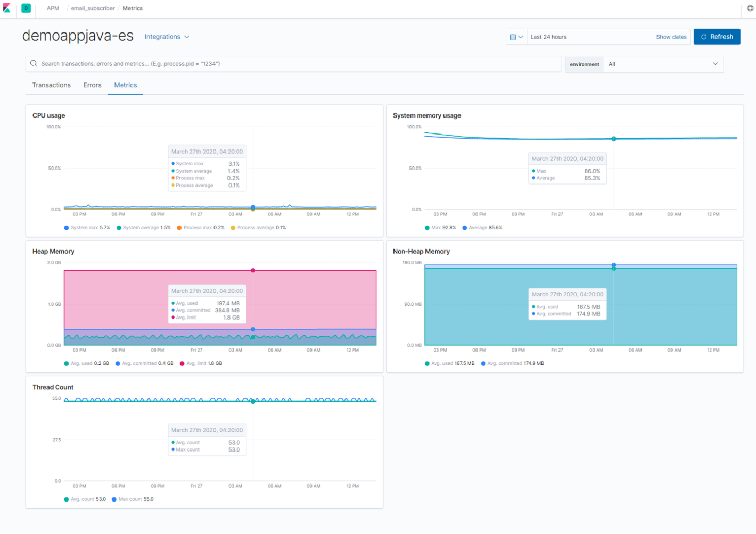This screenshot has height=534, width=756.
Task: Click the Heap Memory chart title
Action: [x=53, y=251]
